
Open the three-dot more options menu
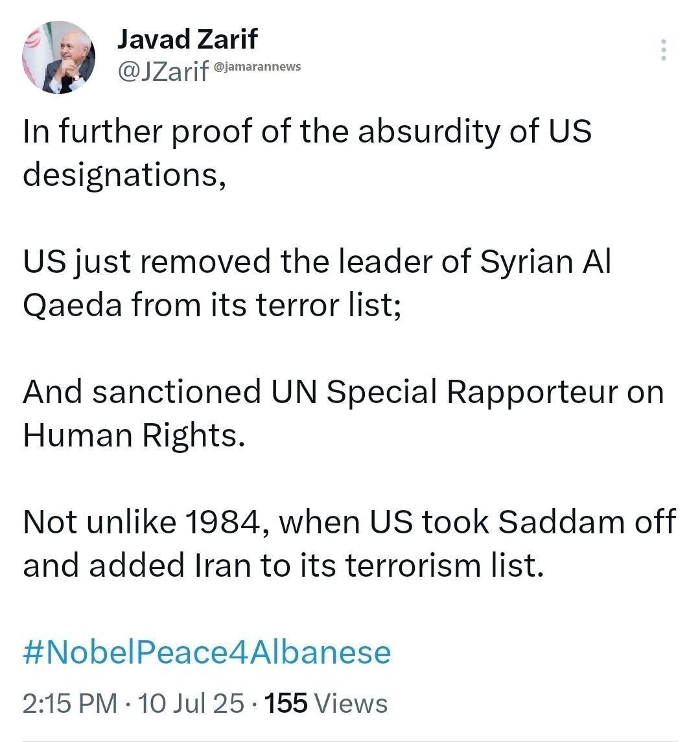tap(664, 50)
